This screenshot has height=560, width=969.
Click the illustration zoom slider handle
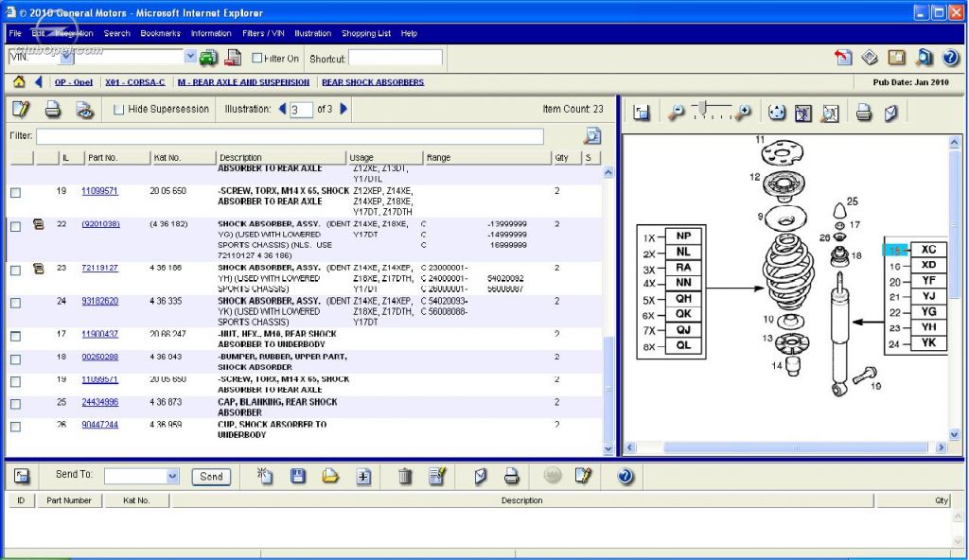(702, 109)
